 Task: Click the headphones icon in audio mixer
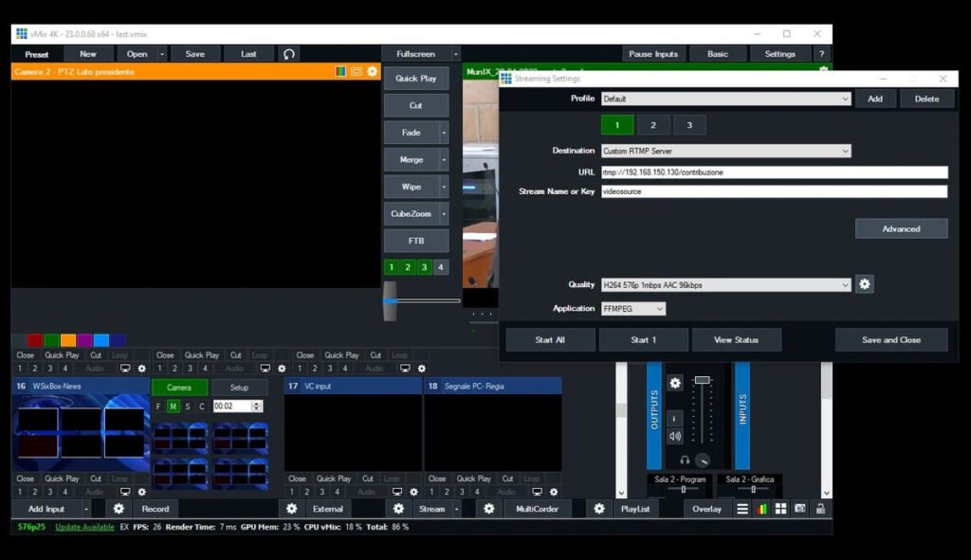coord(685,461)
